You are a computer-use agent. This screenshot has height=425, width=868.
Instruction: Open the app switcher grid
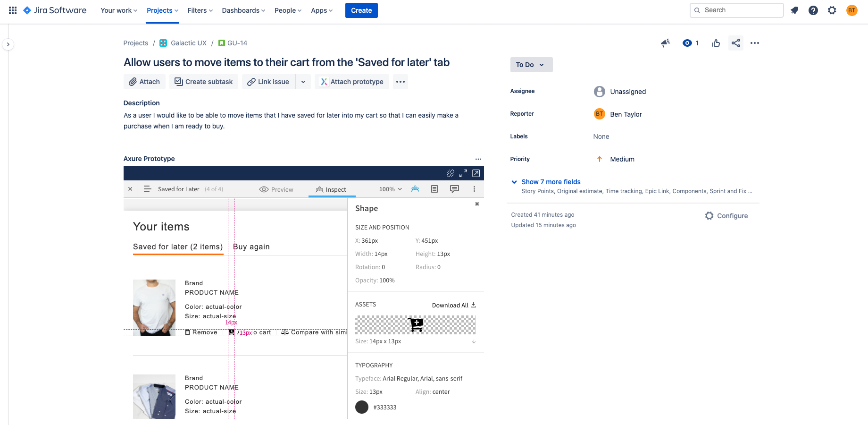[13, 10]
